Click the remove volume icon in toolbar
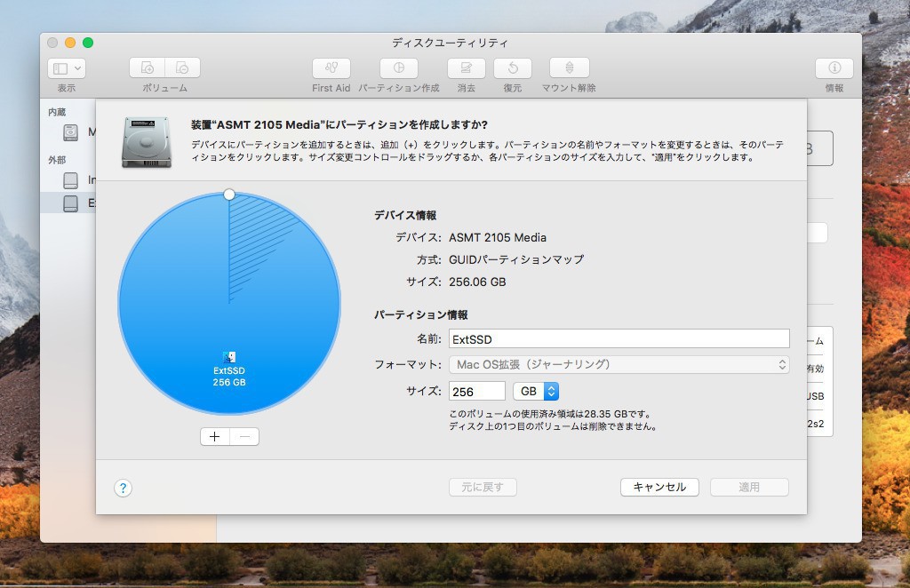This screenshot has width=910, height=588. point(182,68)
